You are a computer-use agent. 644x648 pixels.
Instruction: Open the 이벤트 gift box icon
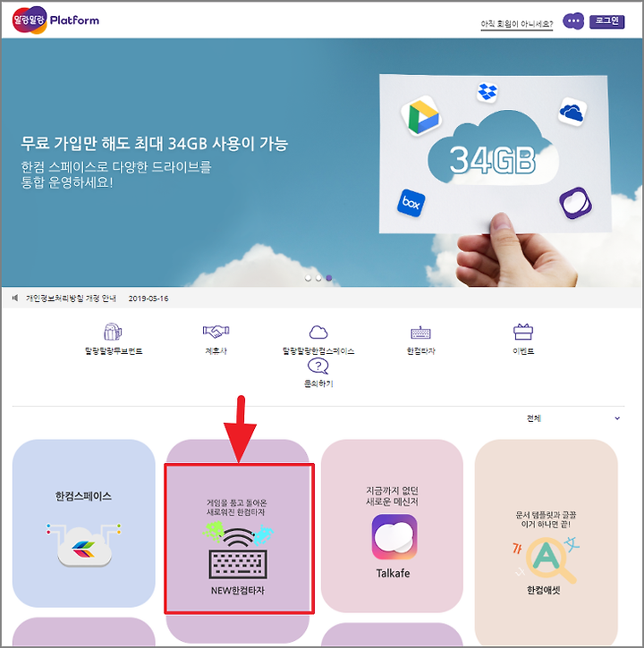pyautogui.click(x=523, y=332)
